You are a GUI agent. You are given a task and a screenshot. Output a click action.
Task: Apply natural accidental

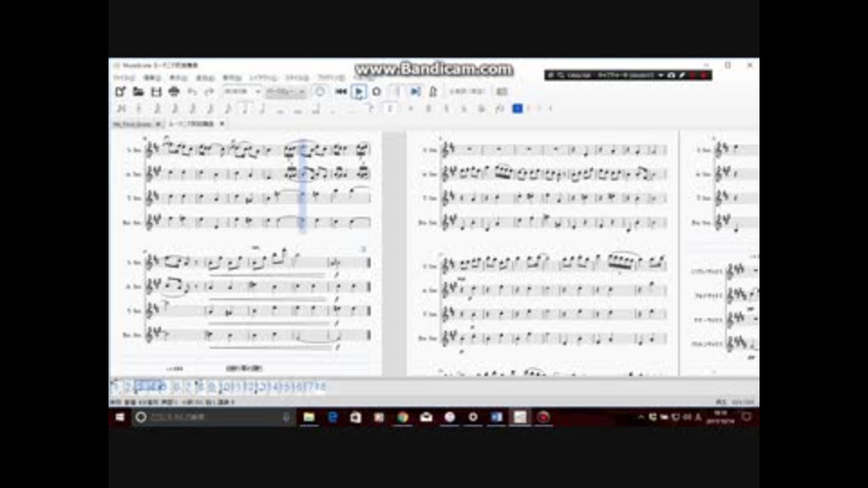tap(446, 109)
